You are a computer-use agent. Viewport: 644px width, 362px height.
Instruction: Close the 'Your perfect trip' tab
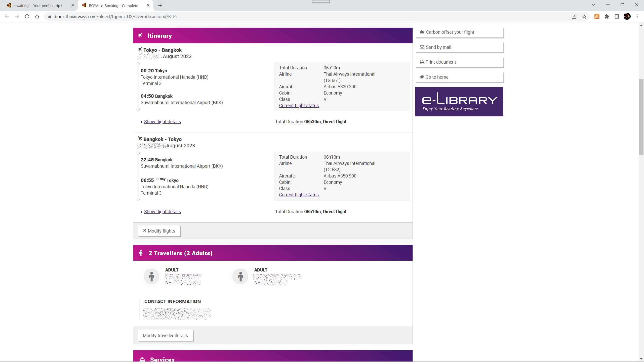click(73, 5)
